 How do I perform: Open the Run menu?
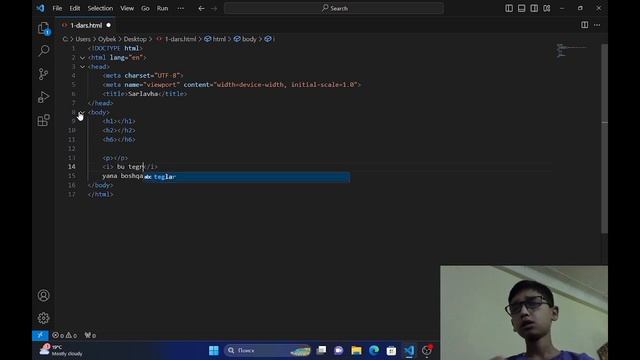pyautogui.click(x=162, y=8)
